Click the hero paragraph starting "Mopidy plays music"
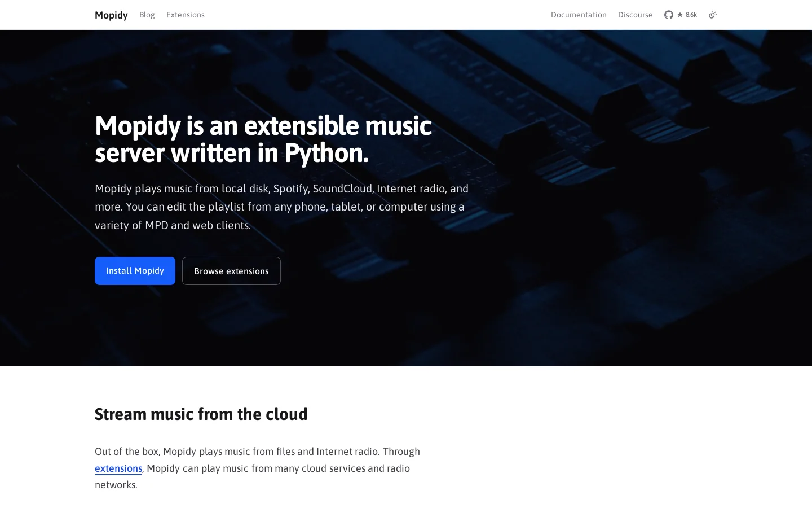Image resolution: width=812 pixels, height=508 pixels. 282,207
